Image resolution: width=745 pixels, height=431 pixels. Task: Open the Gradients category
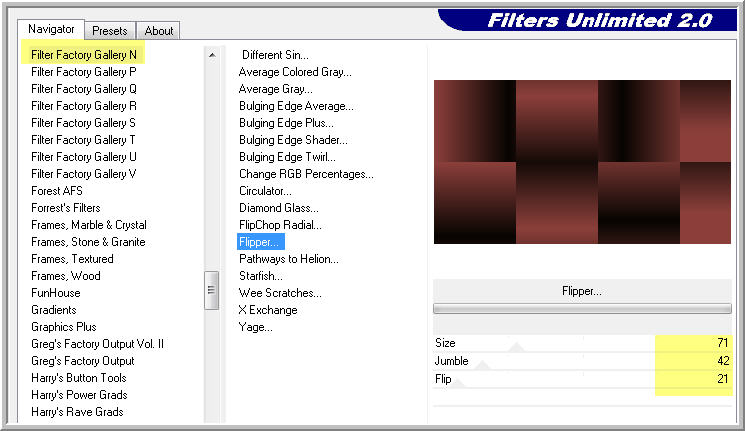pos(54,310)
